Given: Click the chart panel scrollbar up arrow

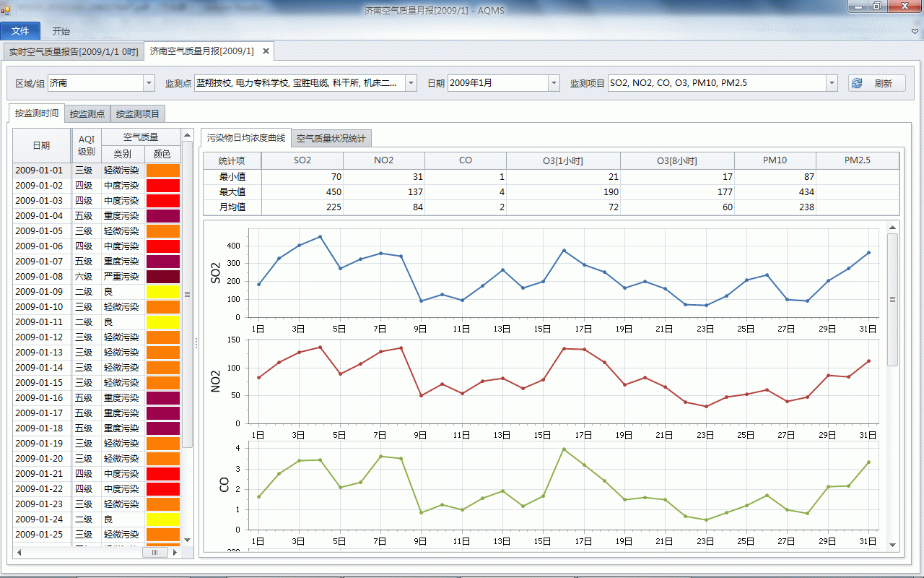Looking at the screenshot, I should click(892, 227).
